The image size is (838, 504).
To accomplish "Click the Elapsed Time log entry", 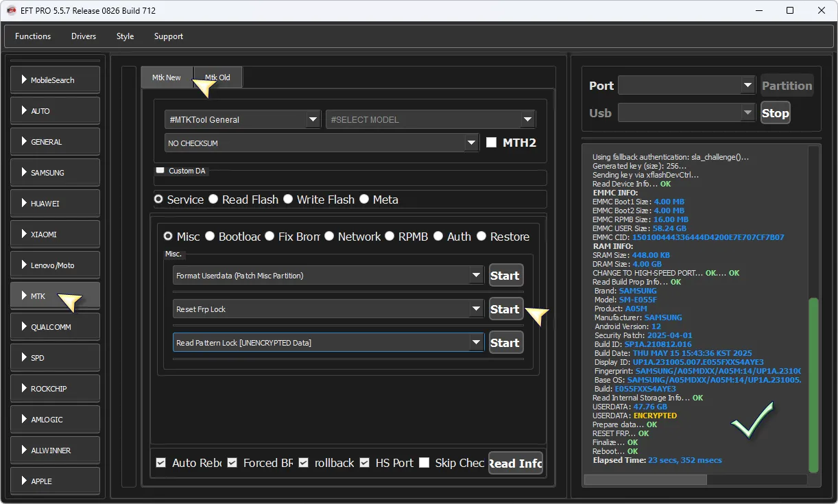I will coord(657,460).
